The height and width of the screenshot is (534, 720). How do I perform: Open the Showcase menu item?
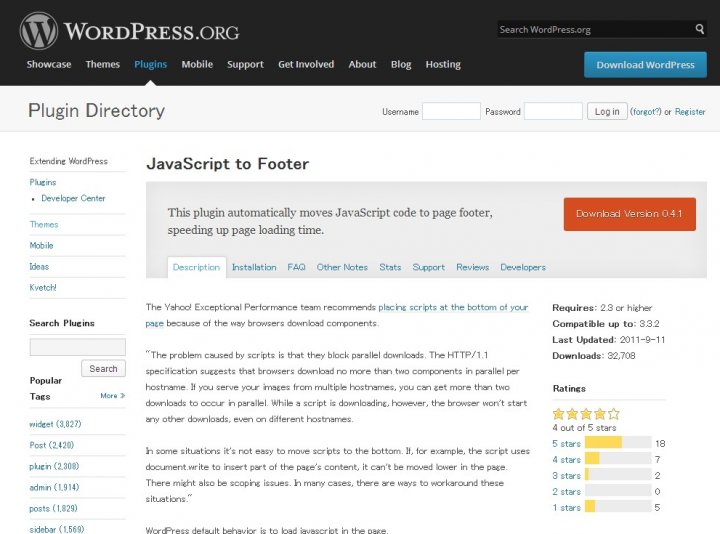point(49,64)
